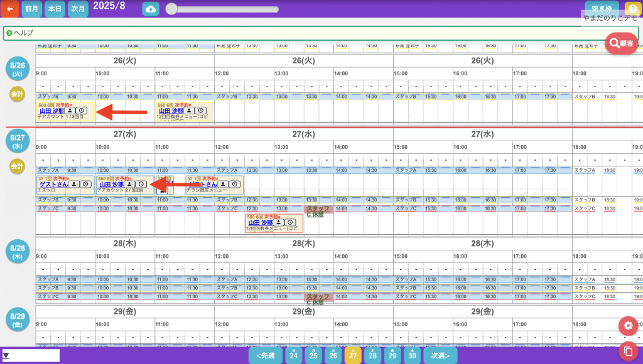Image resolution: width=643 pixels, height=364 pixels.
Task: Click clock icon on 8/27 12:30 山田 booking
Action: coord(290,223)
